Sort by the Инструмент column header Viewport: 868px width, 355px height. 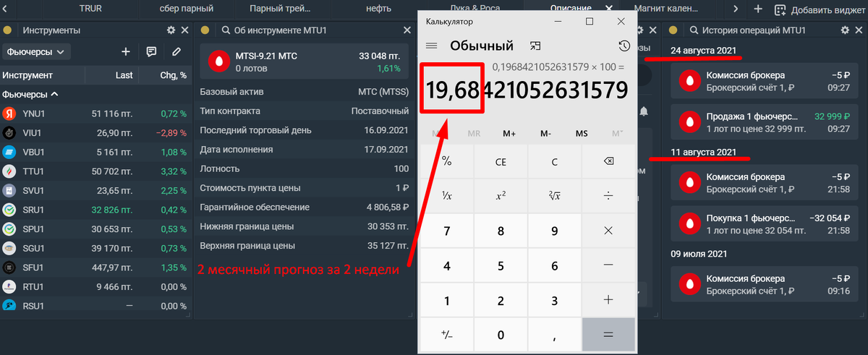27,75
